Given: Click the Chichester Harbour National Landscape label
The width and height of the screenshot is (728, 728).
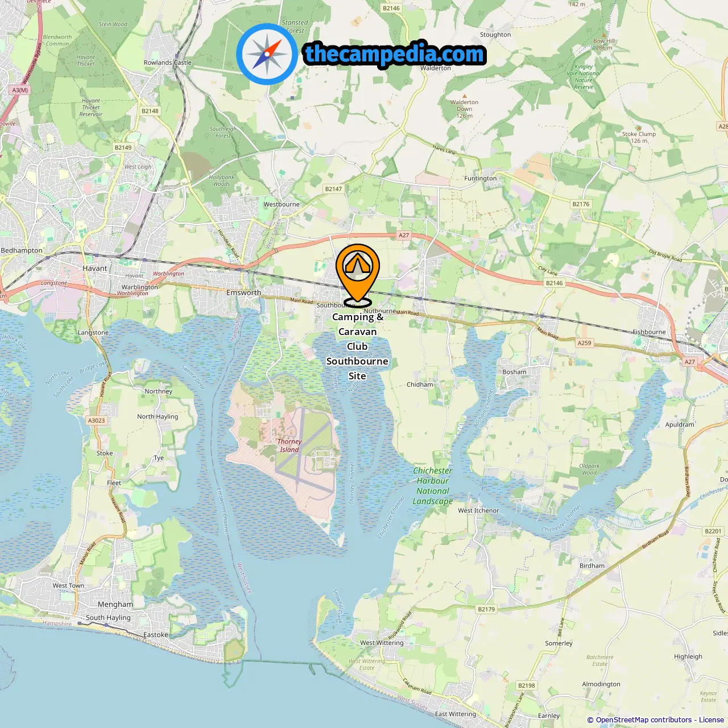Looking at the screenshot, I should [433, 486].
